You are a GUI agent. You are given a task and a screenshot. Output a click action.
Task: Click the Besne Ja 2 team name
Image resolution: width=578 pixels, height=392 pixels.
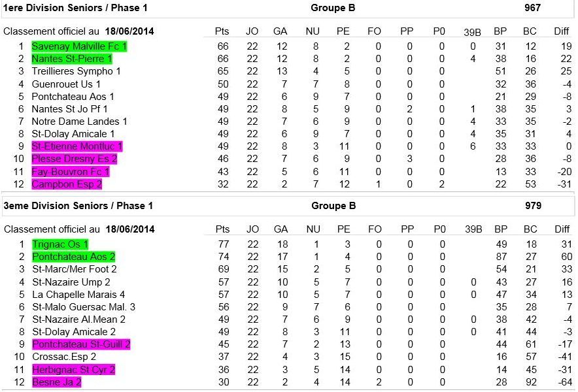click(56, 382)
